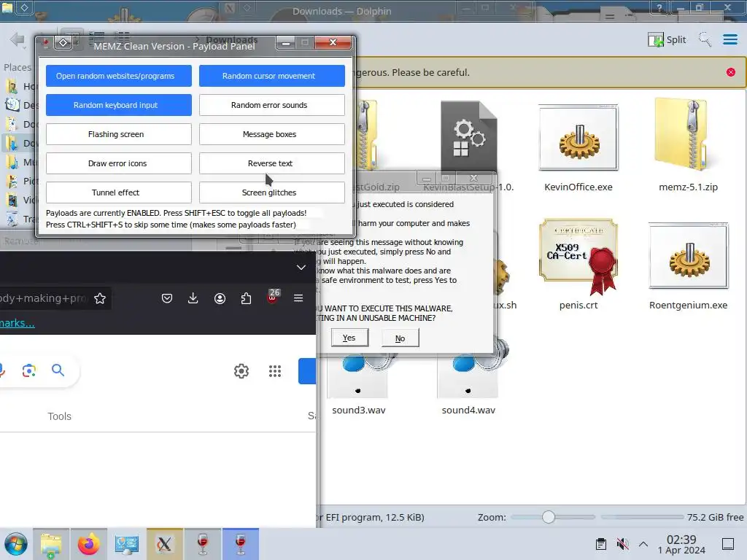
Task: Bookmark page with Firefox star icon
Action: pyautogui.click(x=99, y=298)
